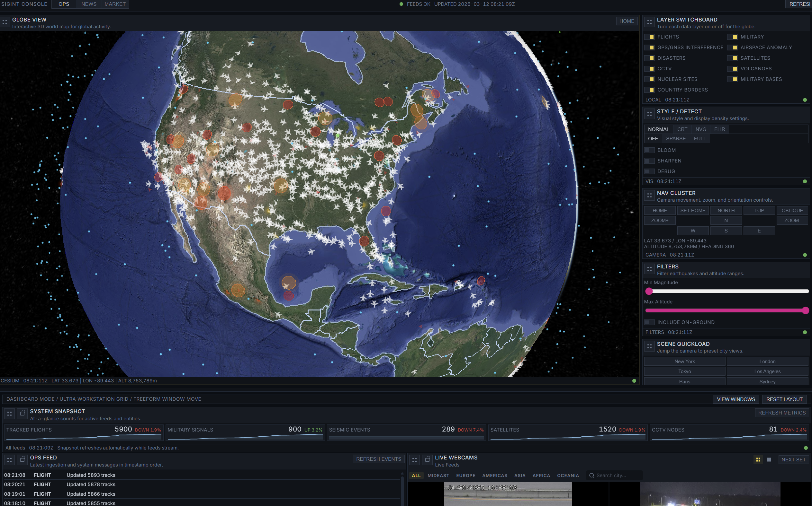Click the lock icon on Live Webcams panel
This screenshot has height=506, width=812.
(428, 459)
